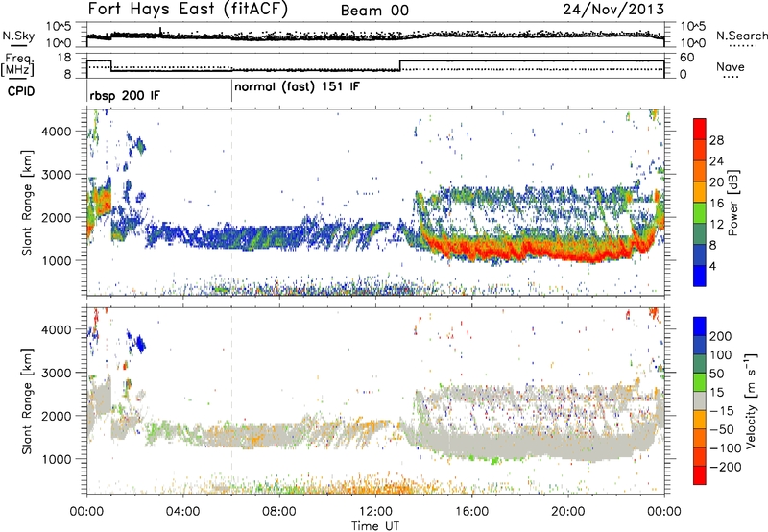Pick the light green segment of power colorbar

click(x=700, y=213)
